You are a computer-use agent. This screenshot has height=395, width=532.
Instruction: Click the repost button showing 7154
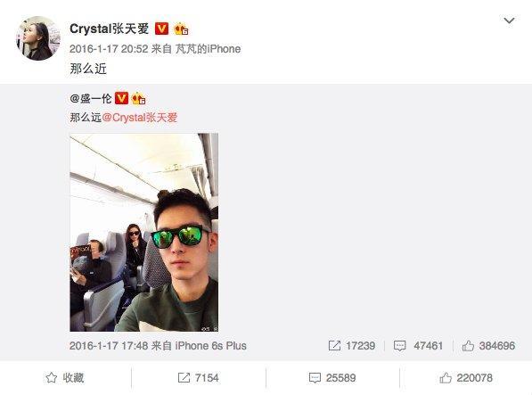[x=199, y=378]
